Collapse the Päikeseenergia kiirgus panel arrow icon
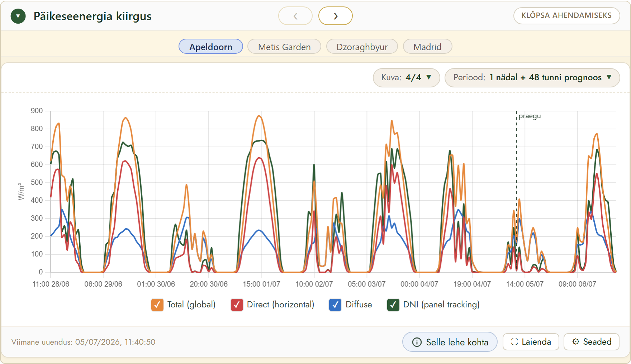 tap(18, 16)
